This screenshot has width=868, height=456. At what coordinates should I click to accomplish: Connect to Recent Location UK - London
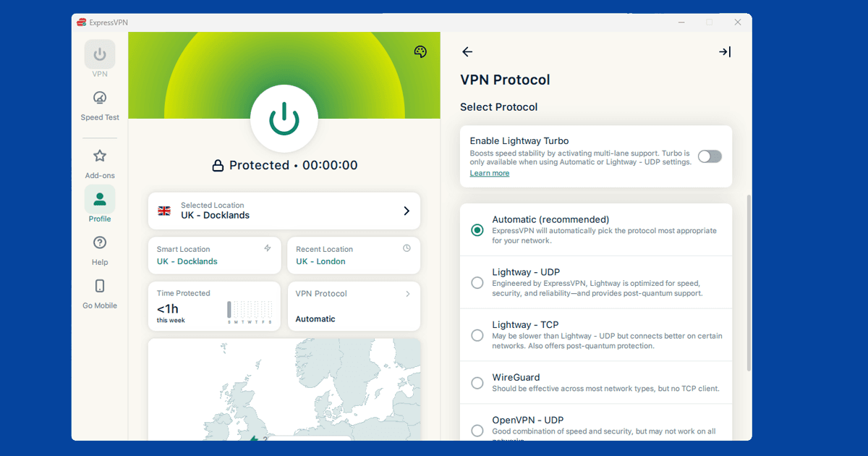point(354,256)
